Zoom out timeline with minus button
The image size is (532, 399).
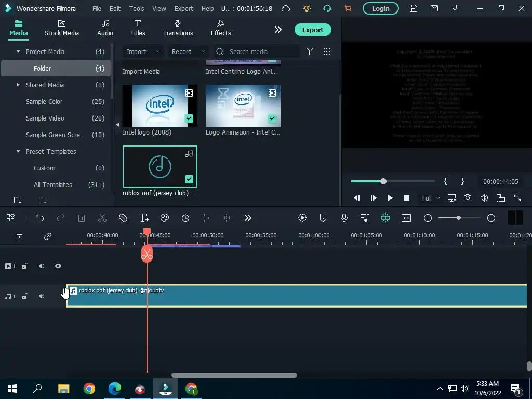click(428, 218)
